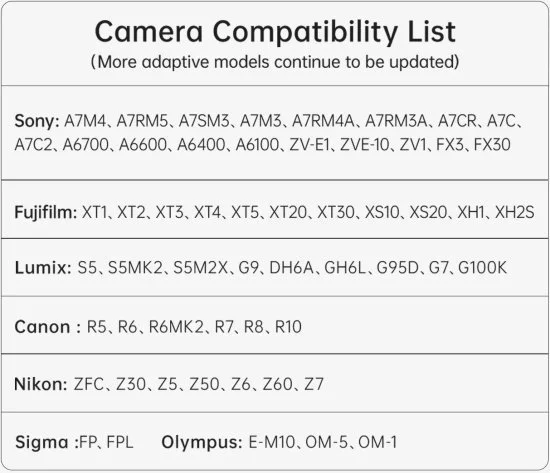Image resolution: width=550 pixels, height=473 pixels.
Task: Click the Fujifilm brand label
Action: click(46, 213)
